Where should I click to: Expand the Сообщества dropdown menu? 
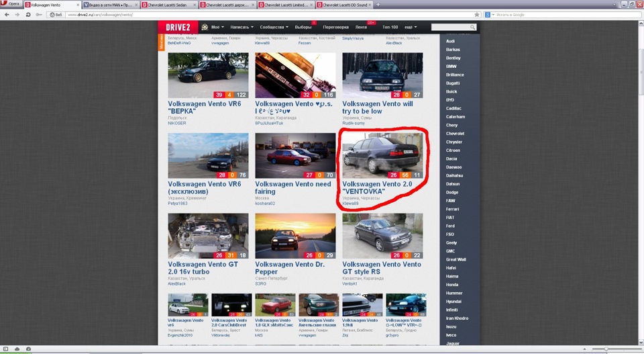[x=274, y=27]
